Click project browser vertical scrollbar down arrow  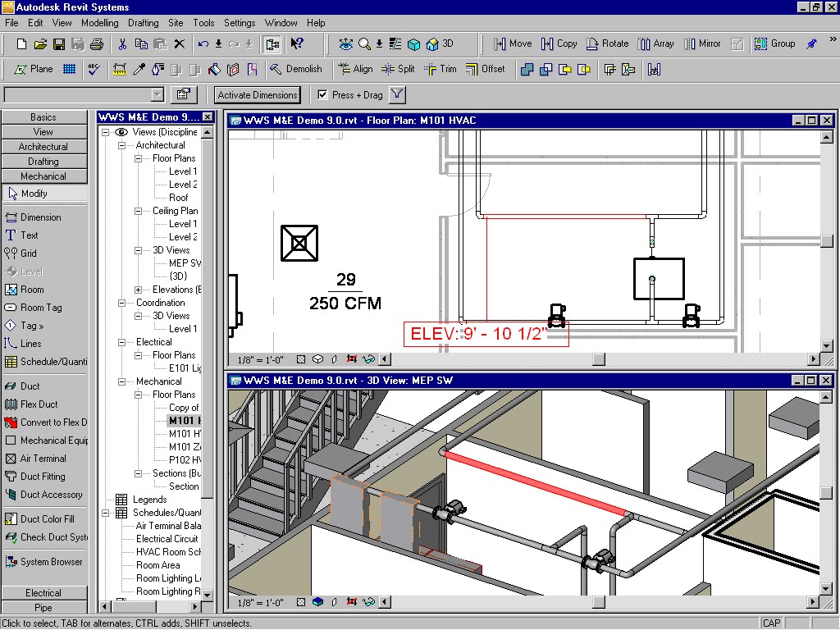[208, 595]
